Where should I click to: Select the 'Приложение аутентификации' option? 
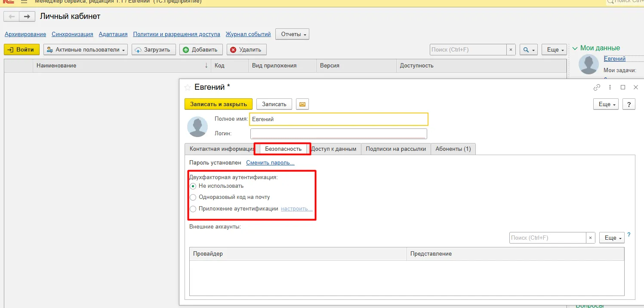tap(193, 208)
